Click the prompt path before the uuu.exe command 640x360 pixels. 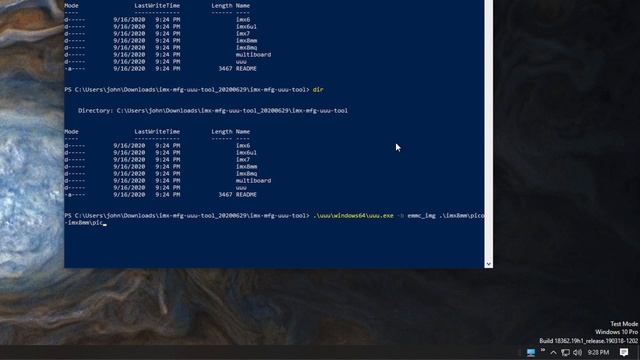187,216
